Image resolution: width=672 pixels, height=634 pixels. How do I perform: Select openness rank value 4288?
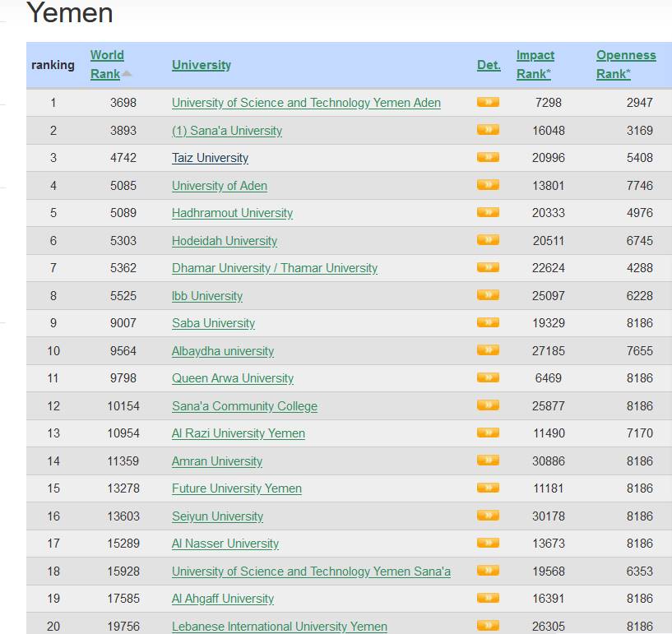click(639, 268)
